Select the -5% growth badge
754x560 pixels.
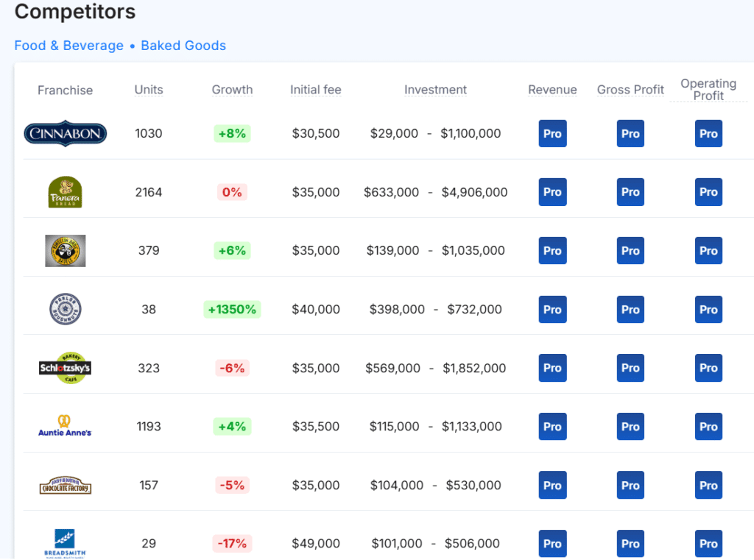pyautogui.click(x=232, y=486)
